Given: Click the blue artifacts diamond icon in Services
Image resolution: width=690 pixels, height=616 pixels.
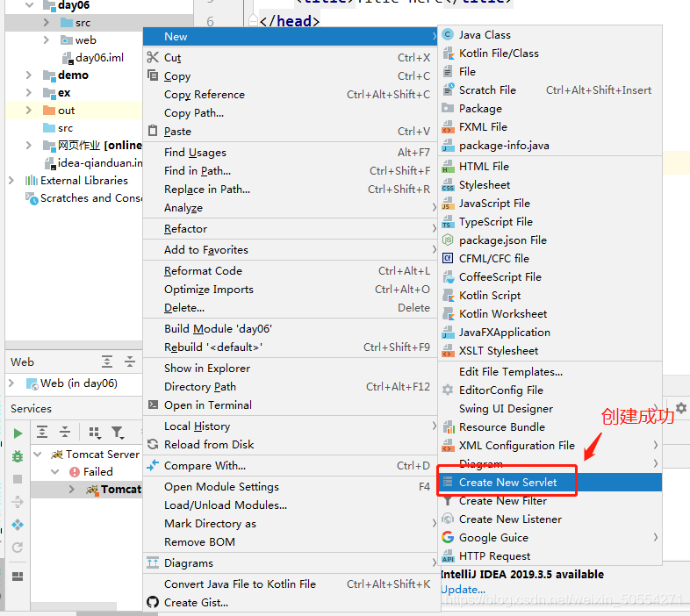Looking at the screenshot, I should coord(18,525).
